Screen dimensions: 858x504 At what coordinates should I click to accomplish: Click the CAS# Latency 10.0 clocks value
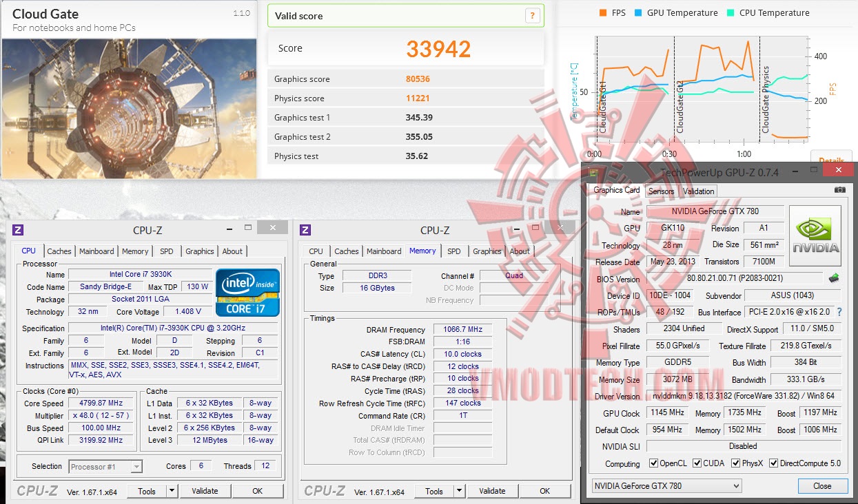pos(463,354)
